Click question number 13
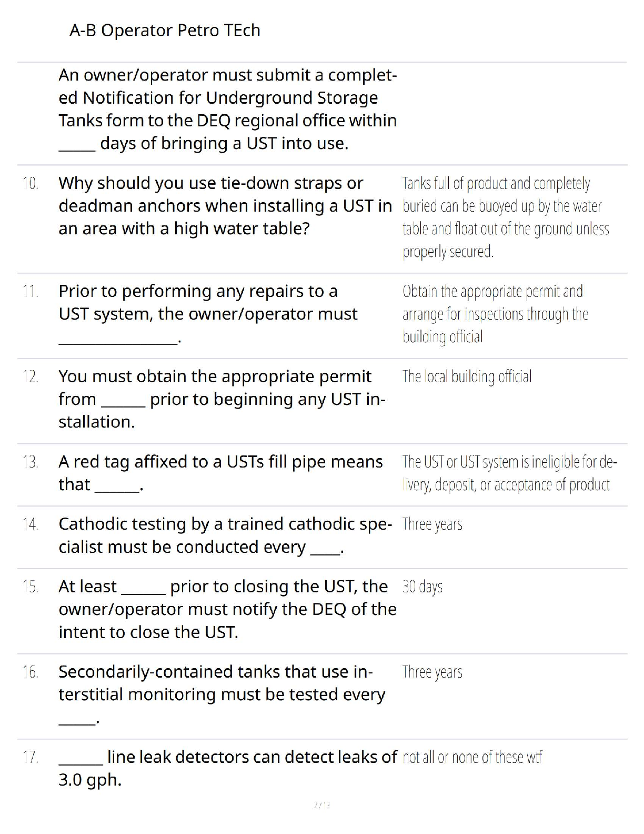The image size is (644, 834). click(31, 462)
